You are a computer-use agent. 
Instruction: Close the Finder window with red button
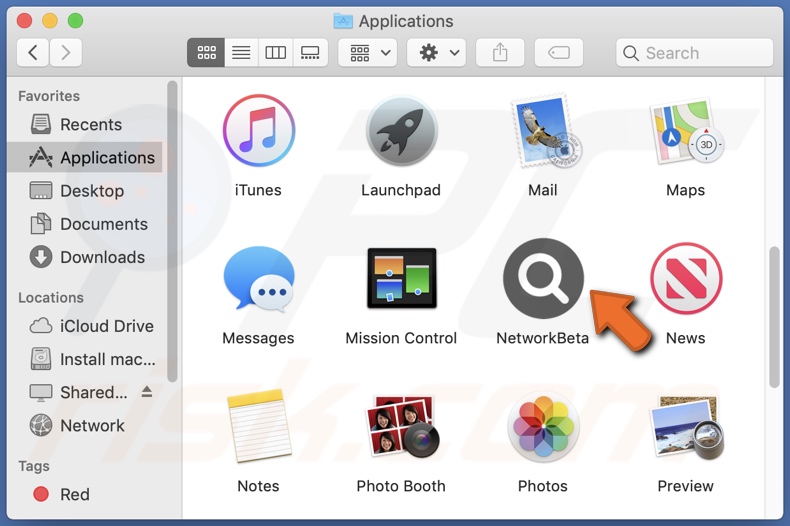click(x=24, y=21)
